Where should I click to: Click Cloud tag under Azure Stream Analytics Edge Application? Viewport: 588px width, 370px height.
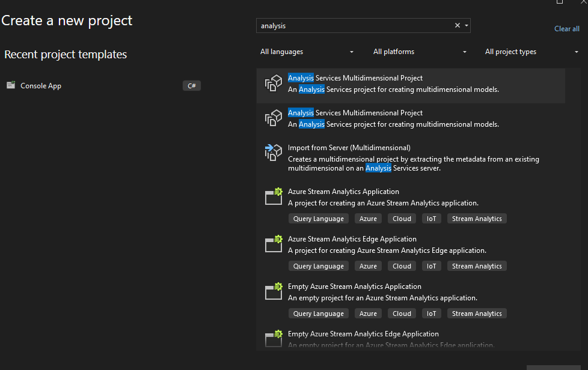coord(402,266)
